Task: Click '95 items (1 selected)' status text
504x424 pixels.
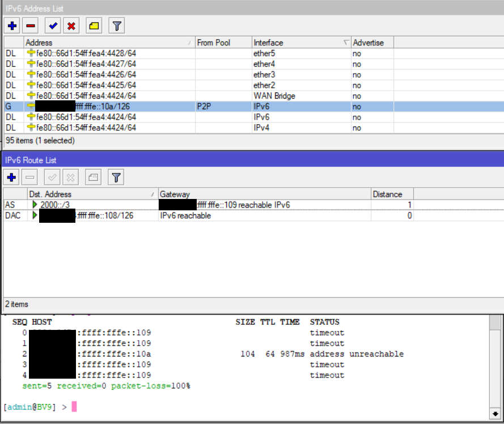Action: click(40, 141)
